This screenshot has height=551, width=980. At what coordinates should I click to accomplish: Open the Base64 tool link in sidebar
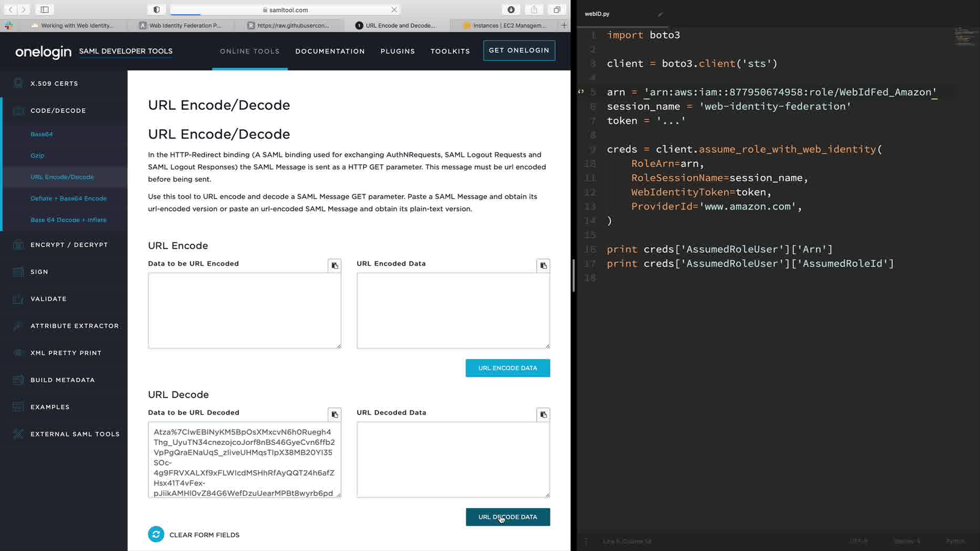pyautogui.click(x=41, y=134)
